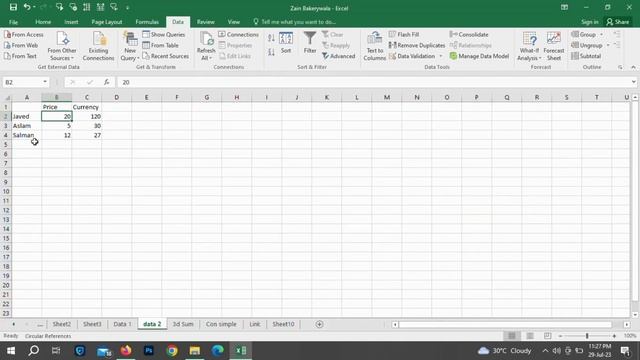Click the horizontal scrollbar track
This screenshot has width=640, height=360.
coord(506,324)
